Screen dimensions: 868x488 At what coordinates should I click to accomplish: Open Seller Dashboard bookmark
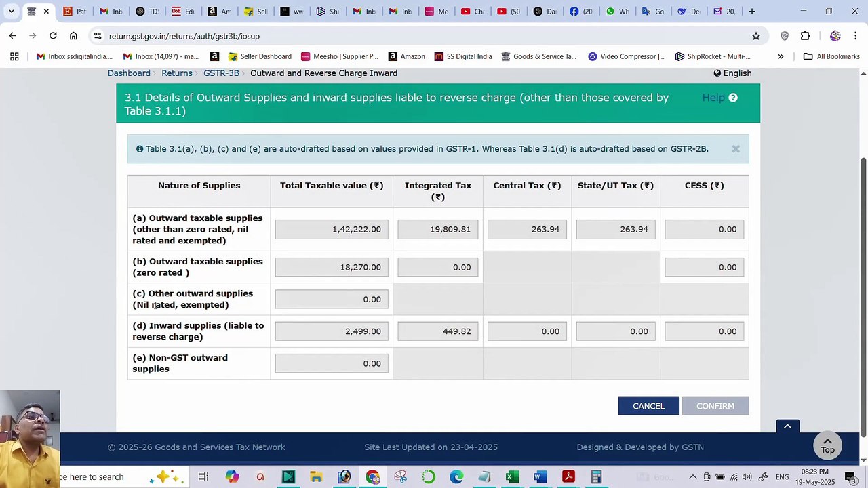click(x=260, y=56)
